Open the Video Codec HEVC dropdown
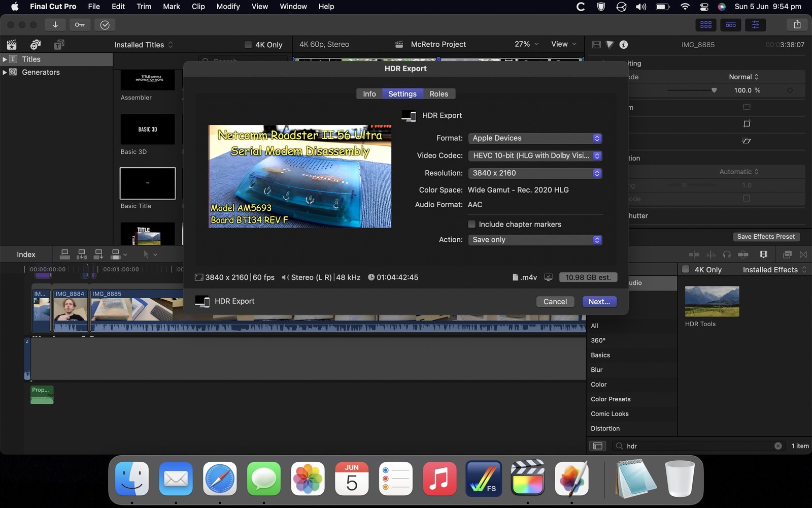 click(535, 156)
